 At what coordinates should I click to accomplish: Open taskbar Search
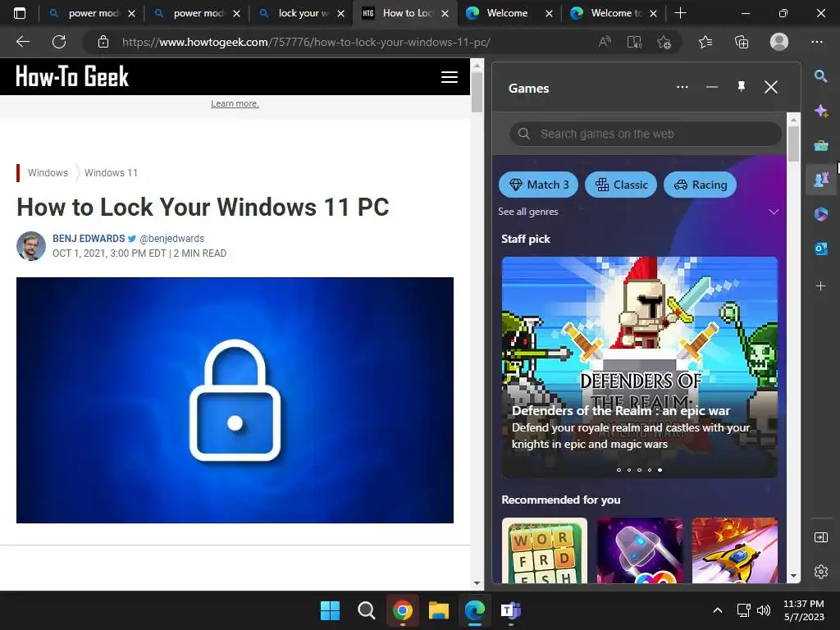tap(367, 610)
